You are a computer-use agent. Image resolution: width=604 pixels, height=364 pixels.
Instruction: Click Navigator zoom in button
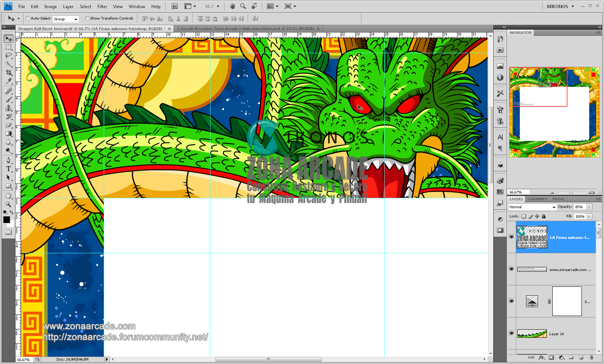click(591, 192)
